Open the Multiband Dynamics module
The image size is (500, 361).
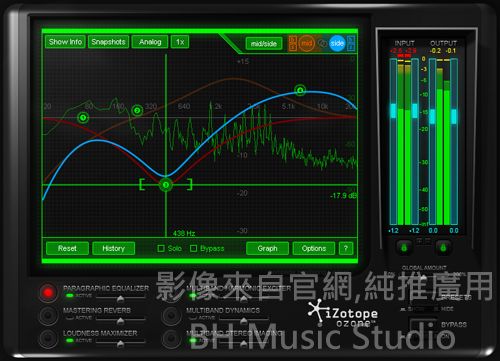click(171, 315)
